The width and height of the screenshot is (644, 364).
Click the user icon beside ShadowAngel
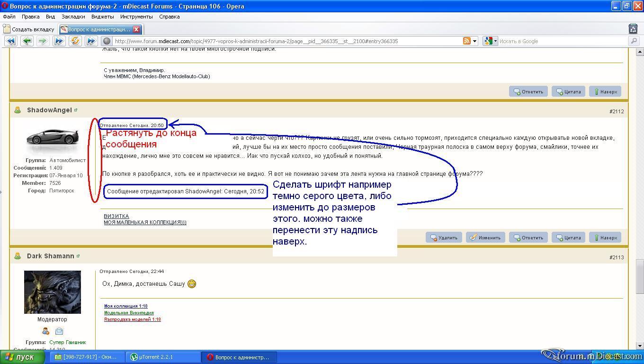18,110
